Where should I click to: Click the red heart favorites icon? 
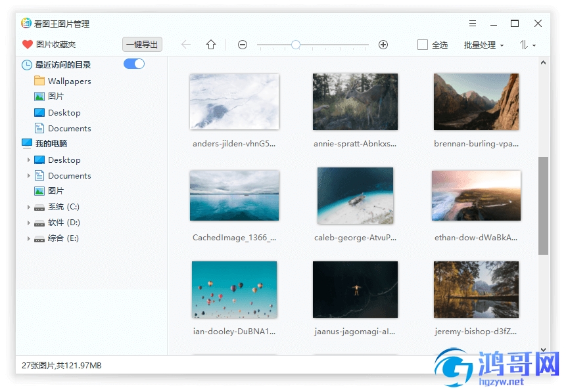click(x=28, y=45)
